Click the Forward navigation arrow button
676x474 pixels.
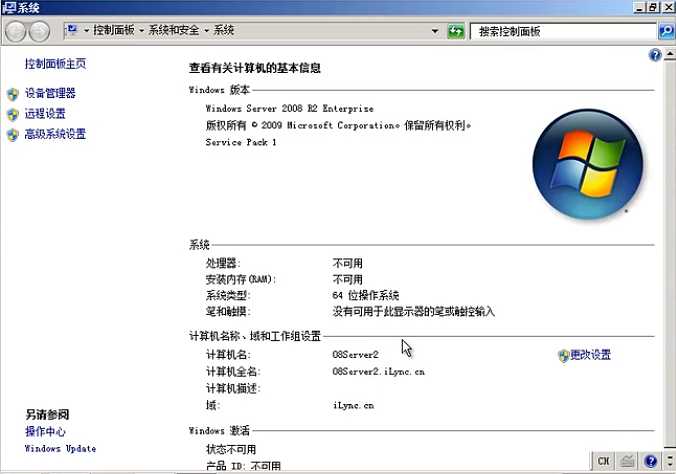40,31
